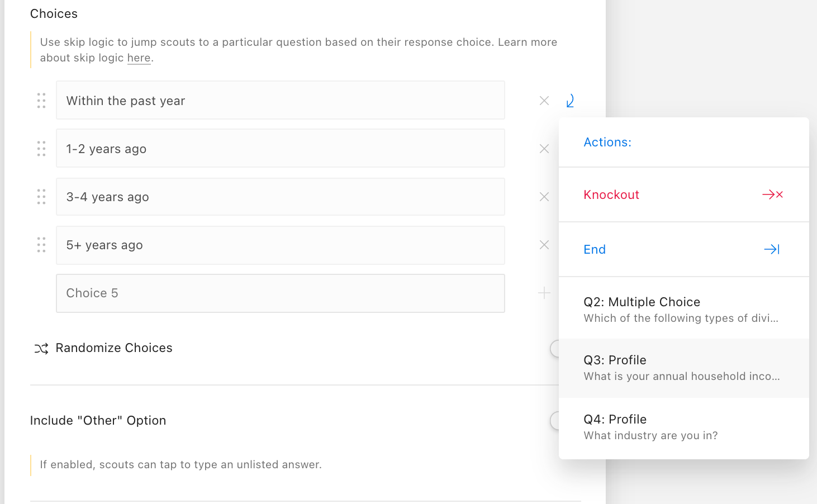Jump to Q4: Profile question
The width and height of the screenshot is (817, 504).
(x=684, y=427)
